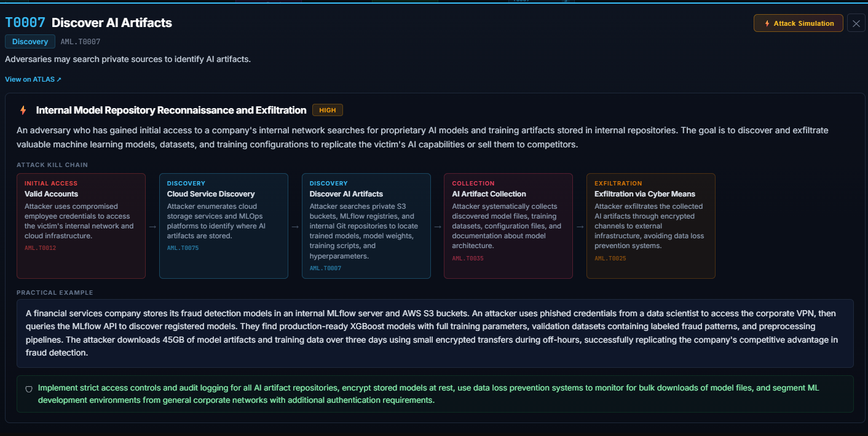Click the Attack Simulation button
868x436 pixels.
pos(799,23)
